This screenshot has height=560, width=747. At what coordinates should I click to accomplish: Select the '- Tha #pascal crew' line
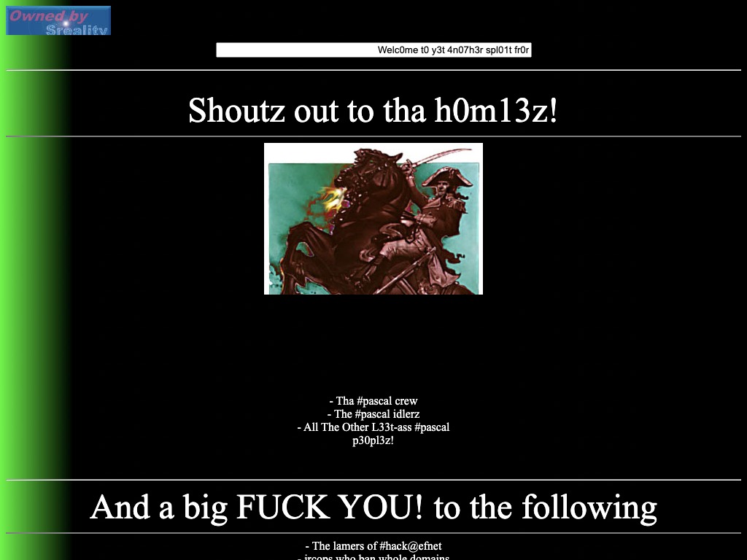373,401
